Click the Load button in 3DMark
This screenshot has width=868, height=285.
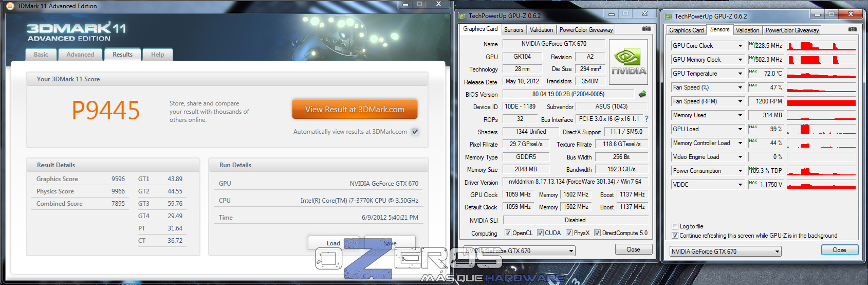tap(333, 243)
